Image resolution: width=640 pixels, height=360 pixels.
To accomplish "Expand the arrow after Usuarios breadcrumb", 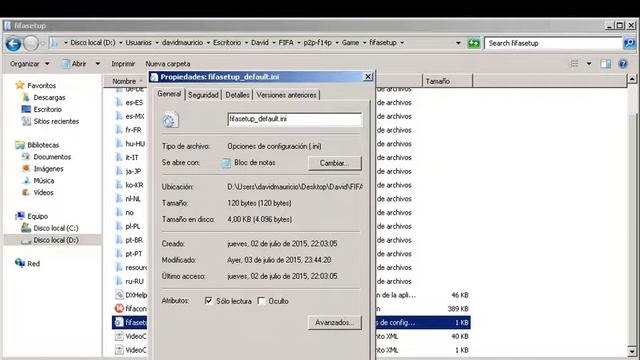I will coord(157,42).
